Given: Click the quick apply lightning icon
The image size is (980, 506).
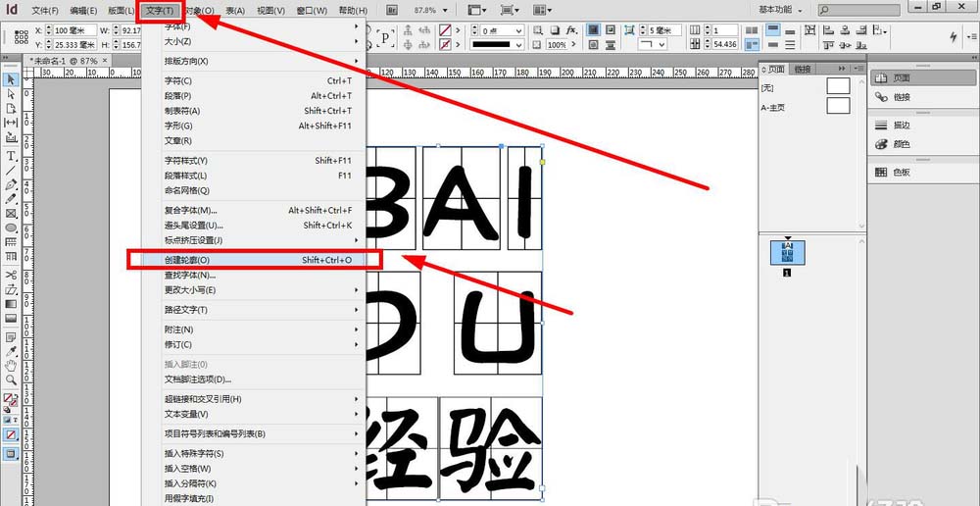Looking at the screenshot, I should [x=954, y=37].
